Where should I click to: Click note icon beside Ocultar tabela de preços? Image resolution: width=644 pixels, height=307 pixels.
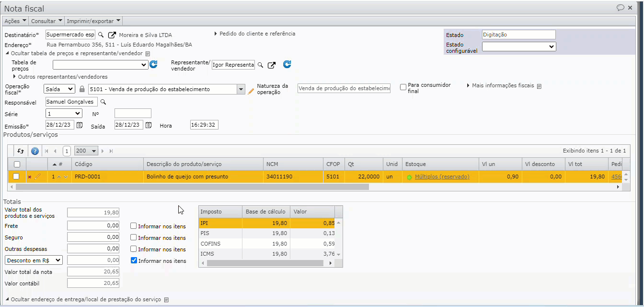tap(148, 54)
